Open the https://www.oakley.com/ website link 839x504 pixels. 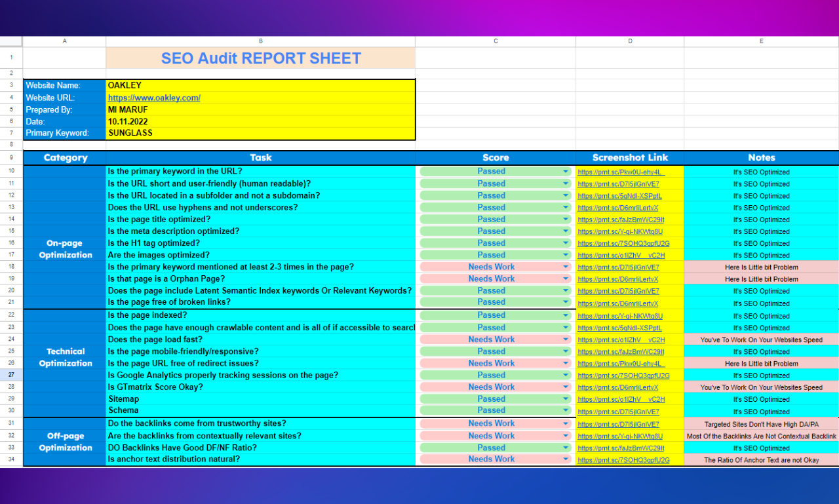pyautogui.click(x=154, y=97)
